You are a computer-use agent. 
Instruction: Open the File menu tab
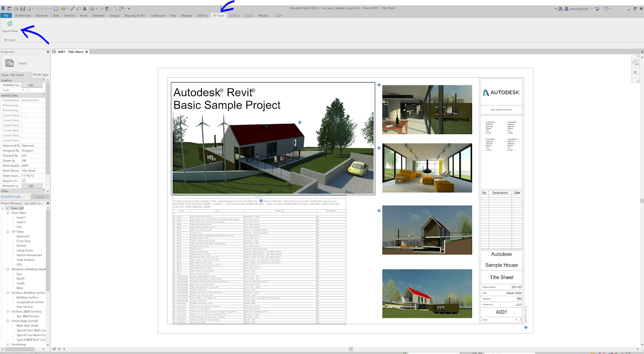(x=6, y=16)
